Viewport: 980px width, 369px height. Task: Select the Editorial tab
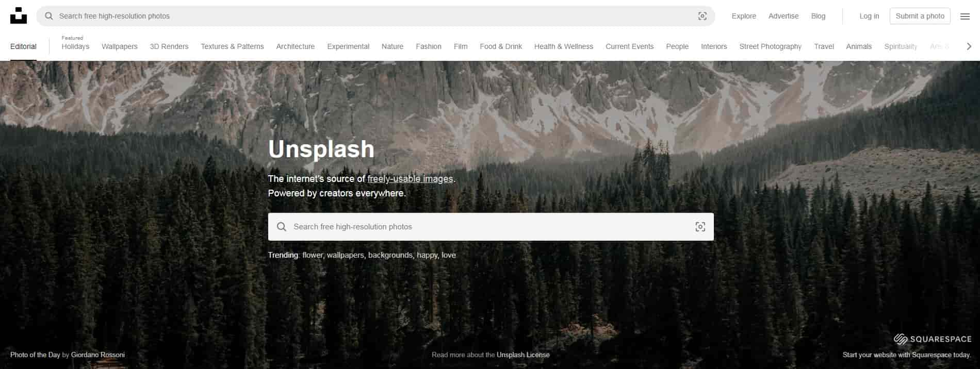pos(23,46)
